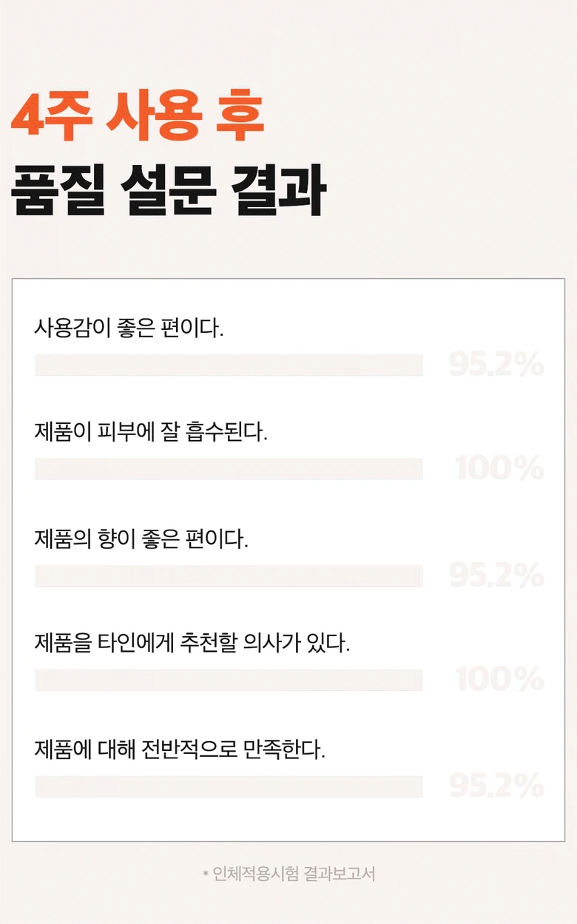This screenshot has height=924, width=577.
Task: Click the 95.2% value beside the 향 bar
Action: point(496,576)
